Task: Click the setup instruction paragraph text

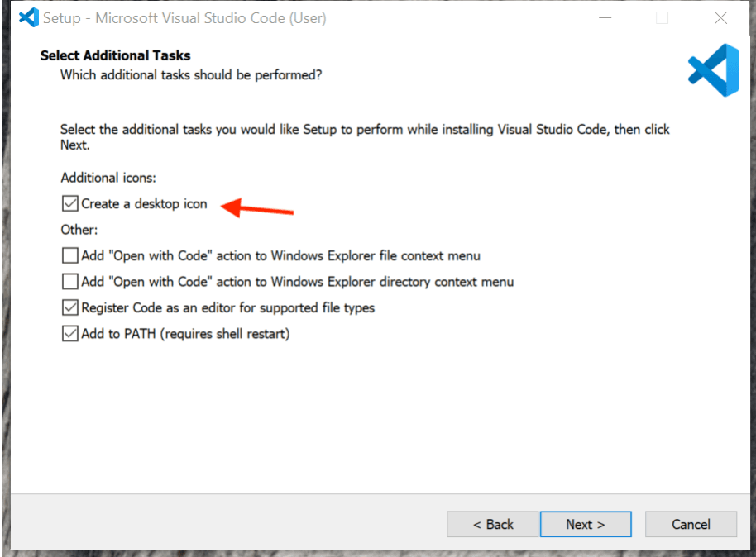Action: coord(364,130)
